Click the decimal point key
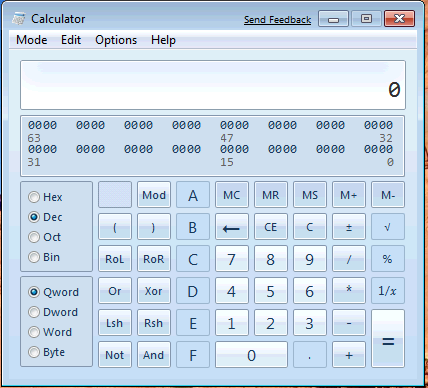Image resolution: width=428 pixels, height=388 pixels. point(310,355)
